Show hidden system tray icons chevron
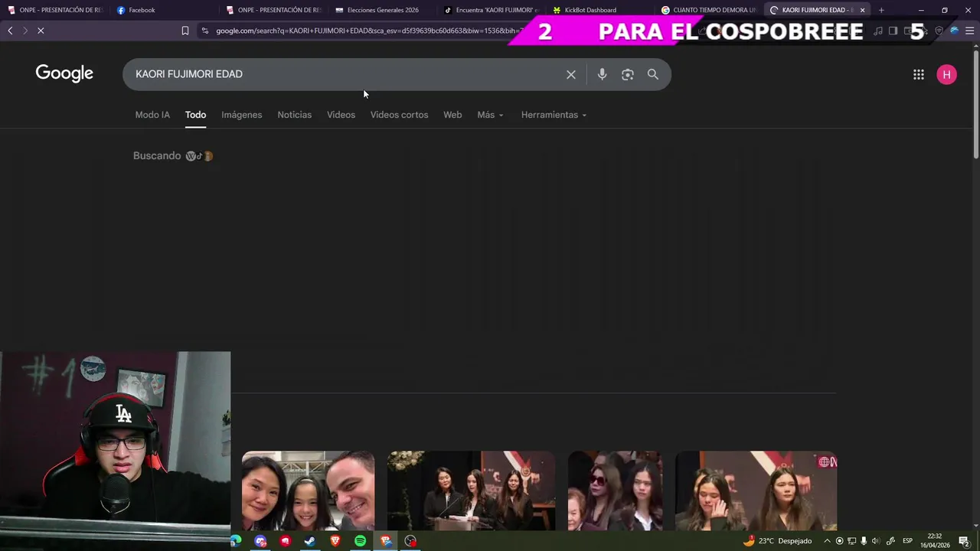980x551 pixels. 827,541
